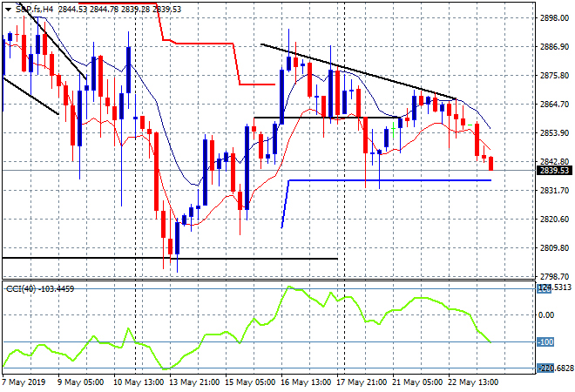This screenshot has width=575, height=392.
Task: Click the 2842.80 price axis label
Action: (x=554, y=161)
